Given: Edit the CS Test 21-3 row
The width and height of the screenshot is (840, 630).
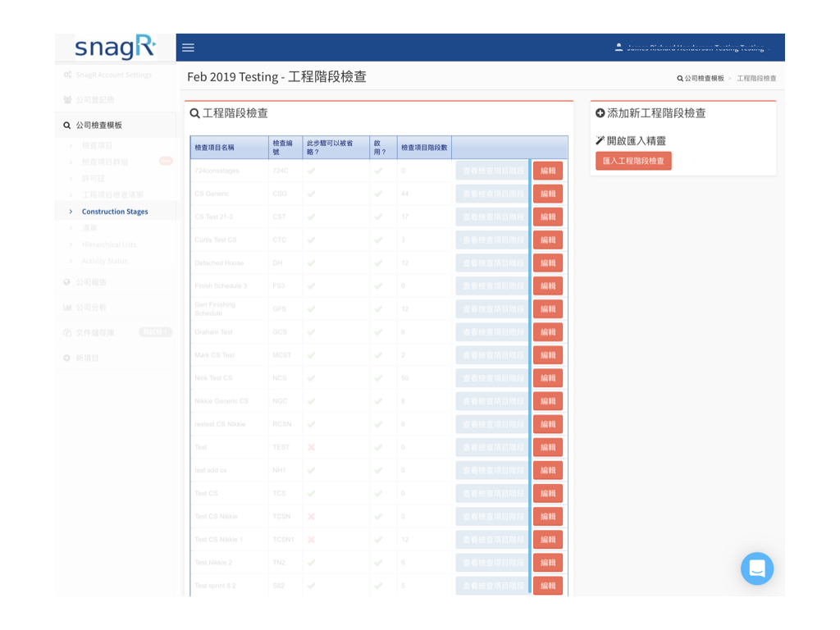Looking at the screenshot, I should click(547, 217).
